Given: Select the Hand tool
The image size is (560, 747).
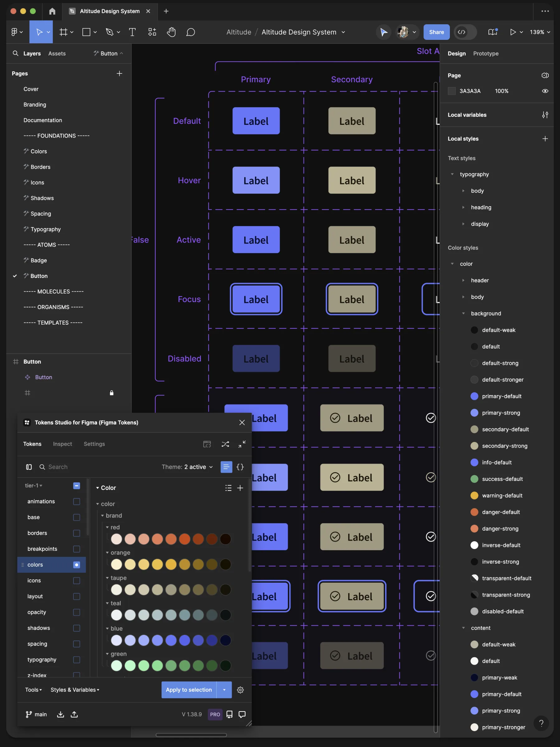Looking at the screenshot, I should pos(171,32).
